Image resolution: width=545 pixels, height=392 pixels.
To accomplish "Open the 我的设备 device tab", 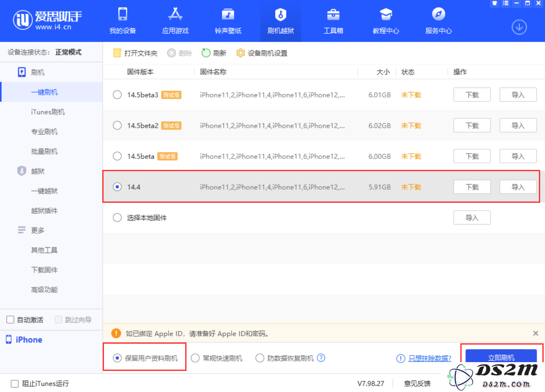I will click(x=122, y=21).
